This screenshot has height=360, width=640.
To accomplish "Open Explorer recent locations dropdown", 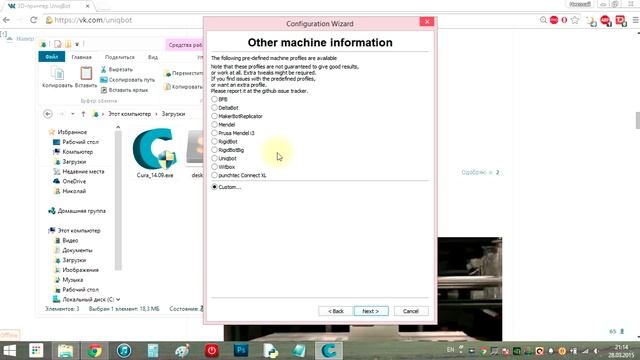I will click(73, 114).
